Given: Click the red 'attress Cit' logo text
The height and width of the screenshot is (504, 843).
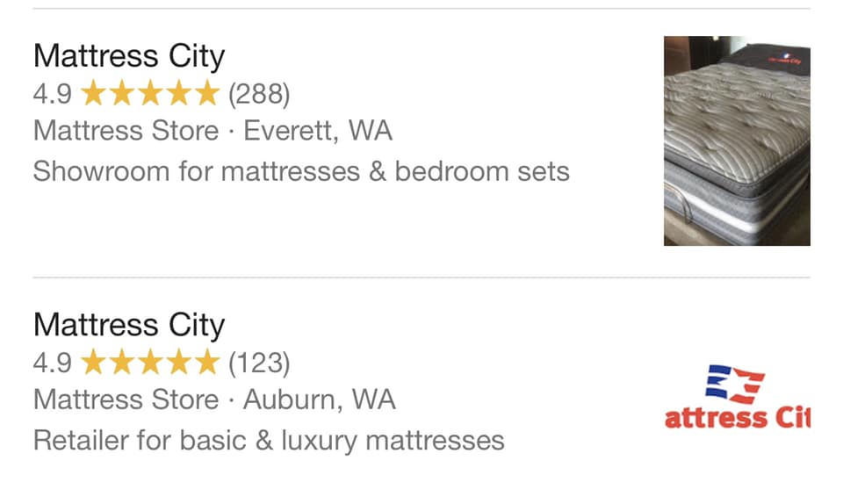Looking at the screenshot, I should click(x=737, y=418).
